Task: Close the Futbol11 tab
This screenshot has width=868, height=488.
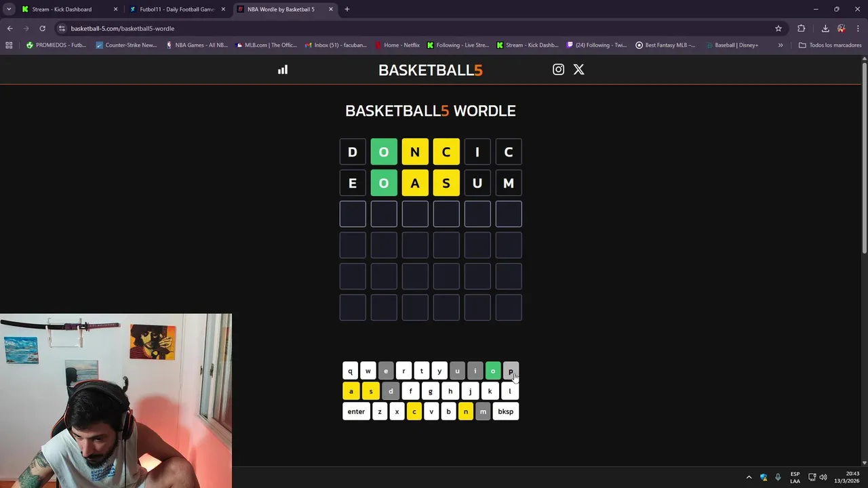Action: tap(223, 9)
